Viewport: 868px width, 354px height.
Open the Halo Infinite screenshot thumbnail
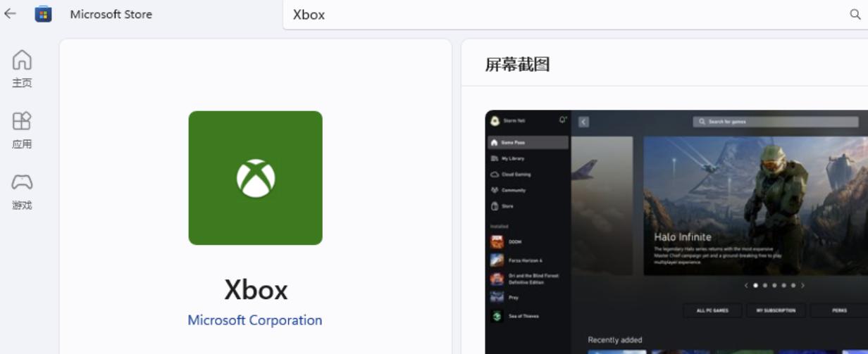(x=676, y=232)
